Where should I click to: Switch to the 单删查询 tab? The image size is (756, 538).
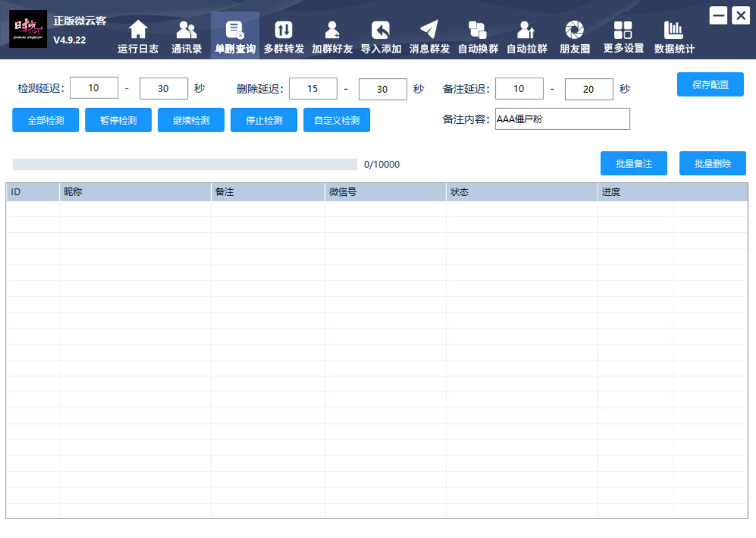(235, 36)
